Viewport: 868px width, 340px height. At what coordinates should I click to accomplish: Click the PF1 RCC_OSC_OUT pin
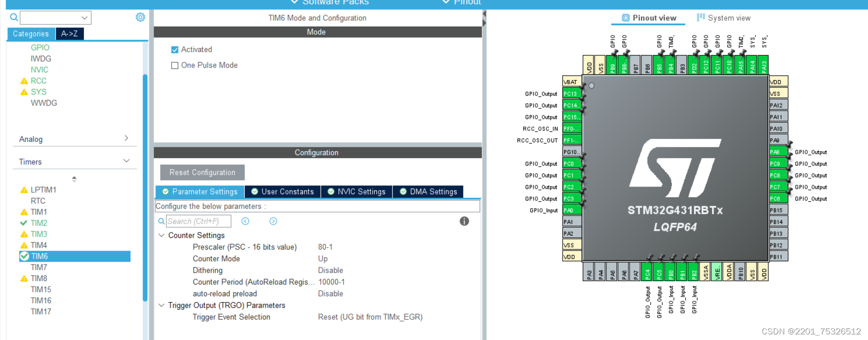coord(572,140)
